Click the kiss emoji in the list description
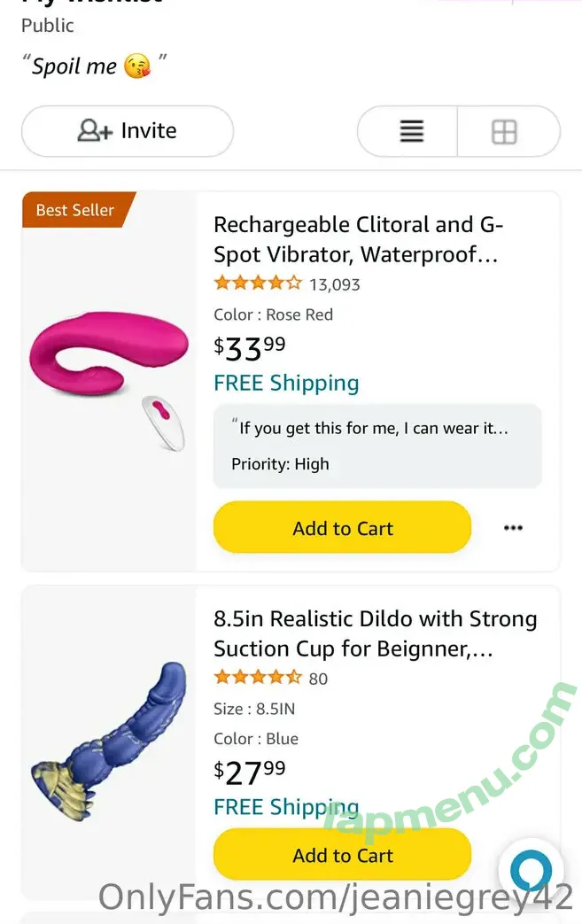Image resolution: width=582 pixels, height=924 pixels. [x=137, y=66]
